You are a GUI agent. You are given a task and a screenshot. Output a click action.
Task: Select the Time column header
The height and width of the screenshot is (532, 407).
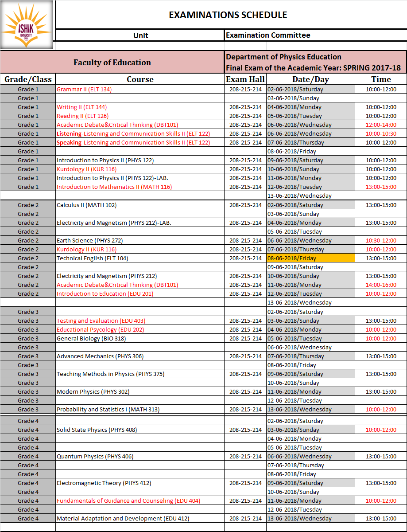(x=381, y=79)
